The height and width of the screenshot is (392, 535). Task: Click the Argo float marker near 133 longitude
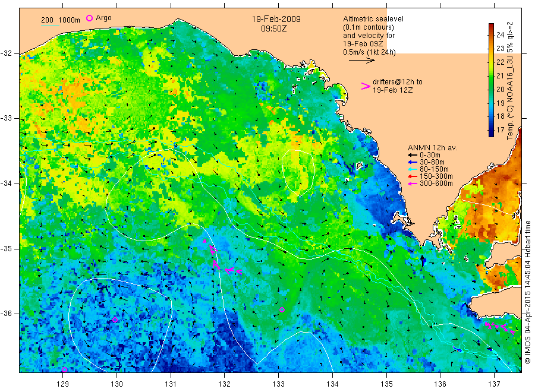coord(282,310)
